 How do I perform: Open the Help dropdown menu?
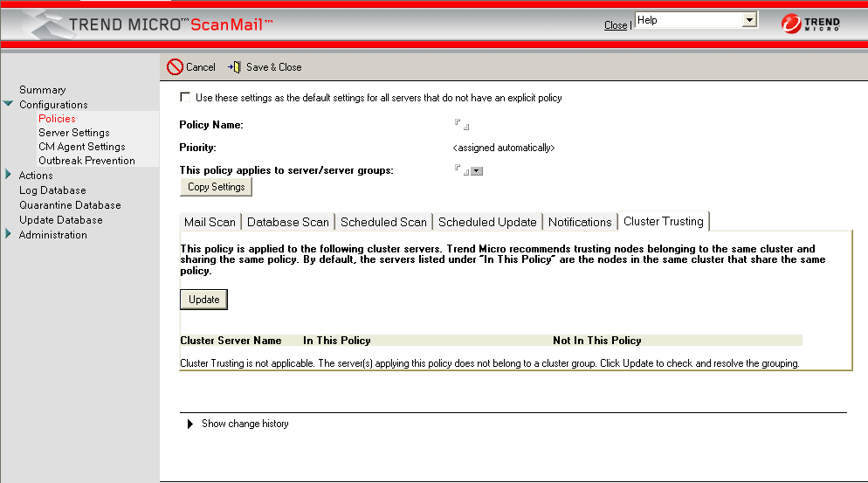point(748,20)
